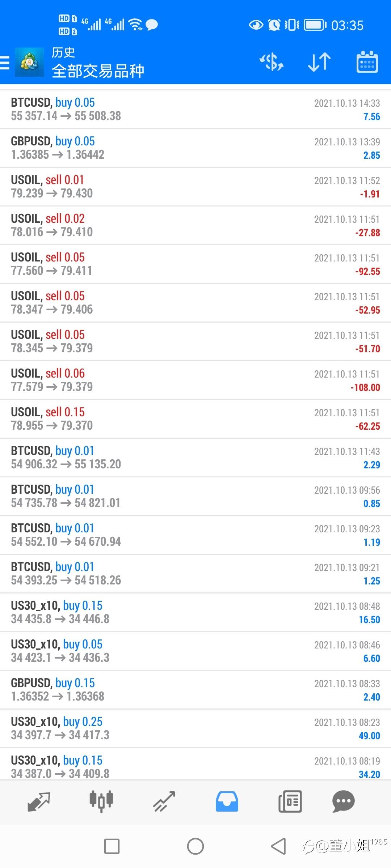Tap the -92.55 loss USOIL row

coord(195,264)
